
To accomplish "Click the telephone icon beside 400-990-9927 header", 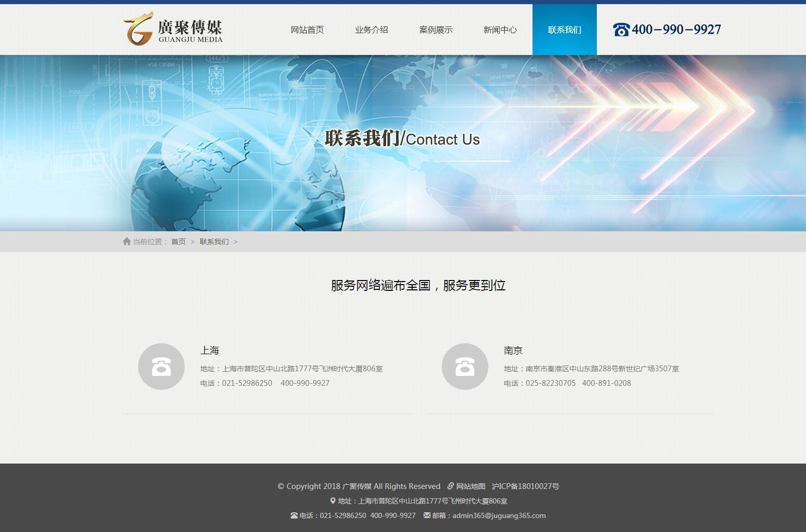I will [621, 30].
